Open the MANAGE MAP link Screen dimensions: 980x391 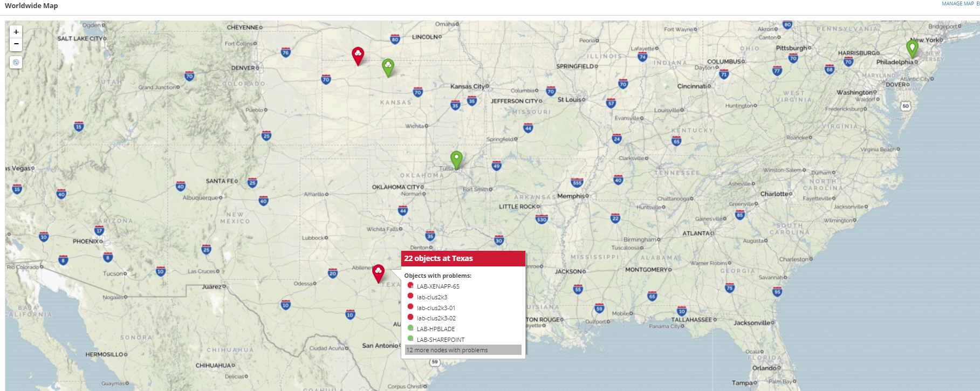coord(958,4)
